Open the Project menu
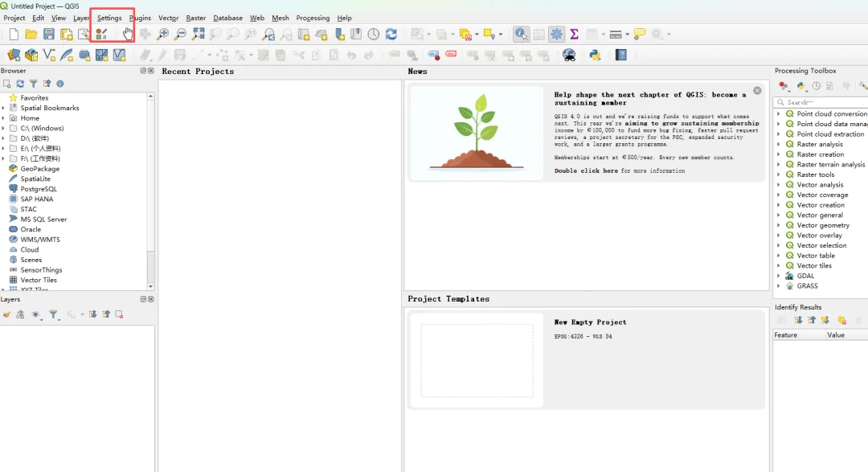868x472 pixels. pyautogui.click(x=14, y=18)
